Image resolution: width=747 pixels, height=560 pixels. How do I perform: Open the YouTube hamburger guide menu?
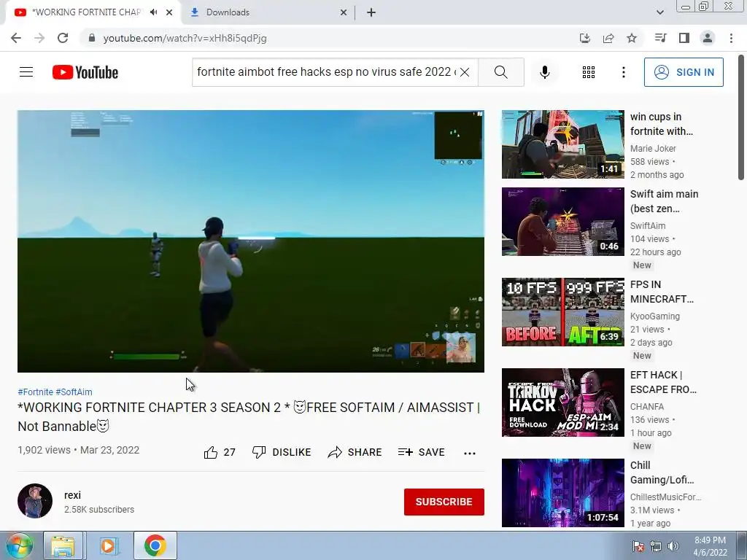[x=26, y=72]
